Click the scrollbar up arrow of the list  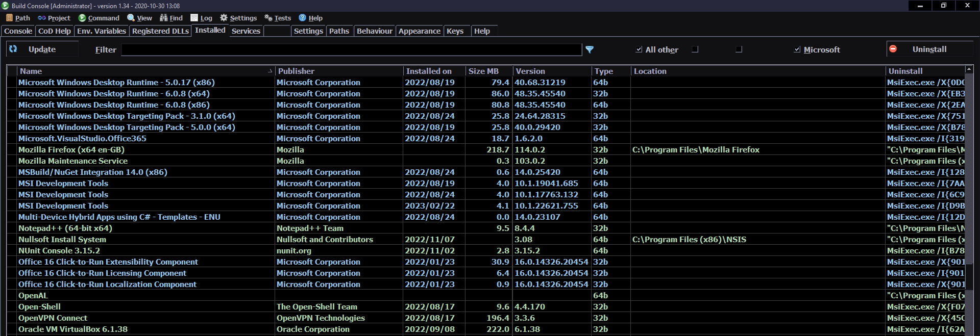(969, 69)
